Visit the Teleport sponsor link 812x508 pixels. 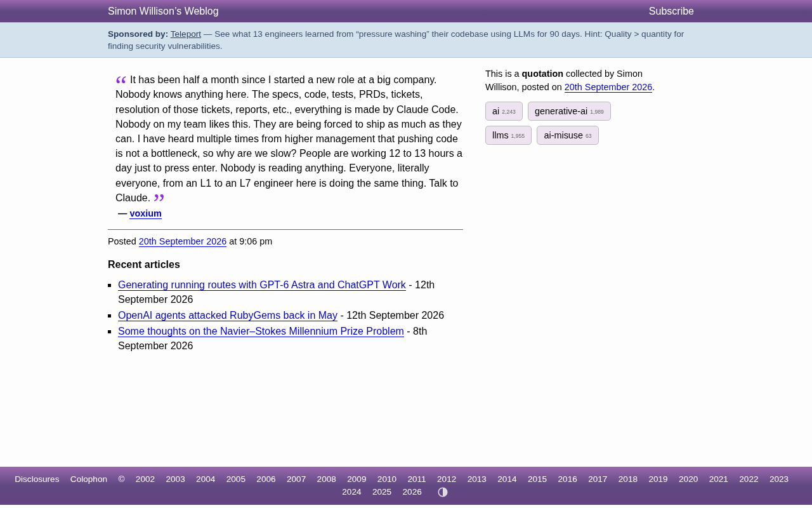[x=186, y=34]
